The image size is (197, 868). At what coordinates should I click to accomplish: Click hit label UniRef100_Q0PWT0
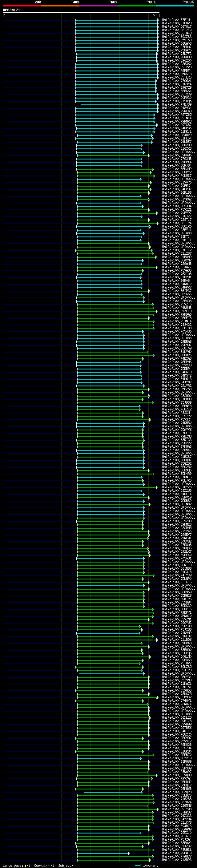(x=177, y=853)
